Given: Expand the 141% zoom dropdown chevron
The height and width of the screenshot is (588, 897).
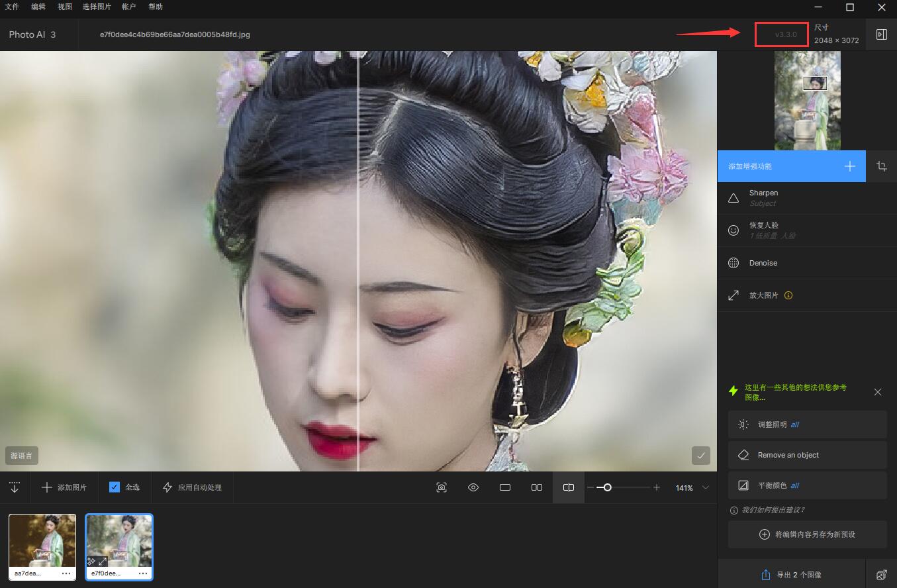Looking at the screenshot, I should (x=706, y=487).
